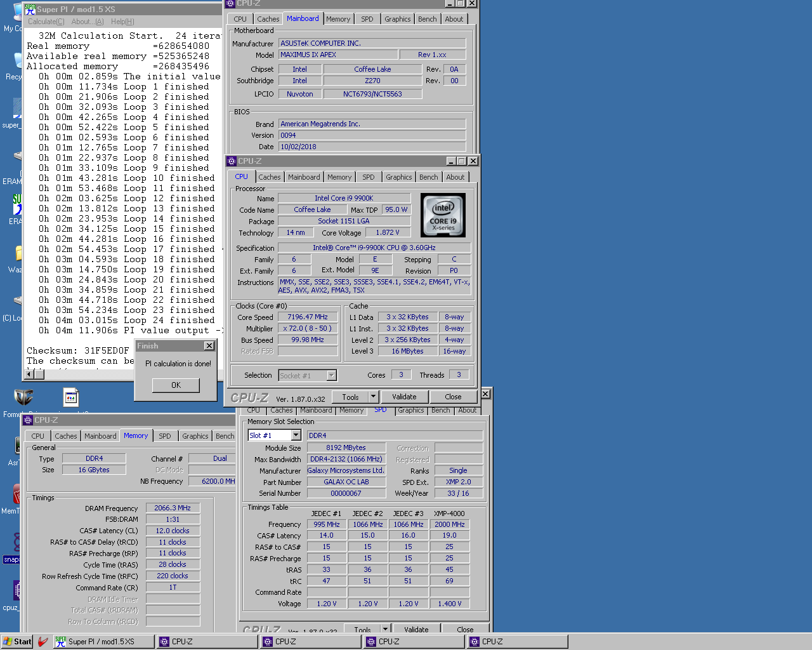Open Mainboard tab in the Intel Core i9 CPU-Z window
The image size is (812, 650).
pyautogui.click(x=304, y=177)
